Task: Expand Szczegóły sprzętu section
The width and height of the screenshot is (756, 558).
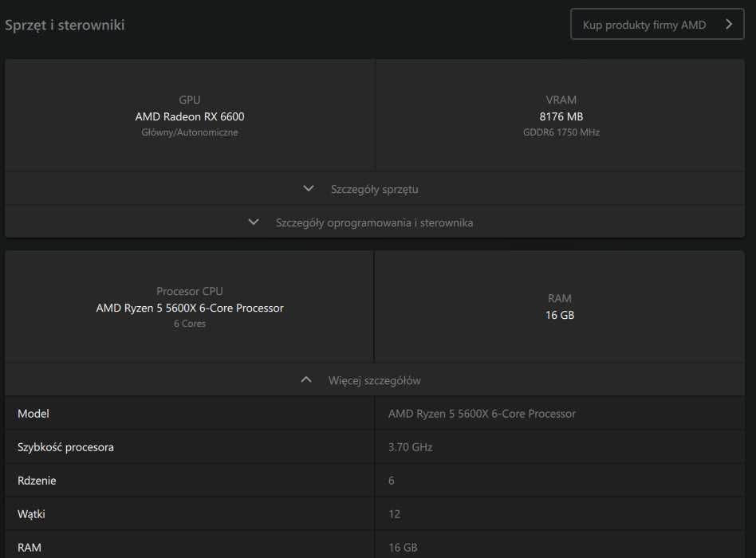Action: [375, 189]
